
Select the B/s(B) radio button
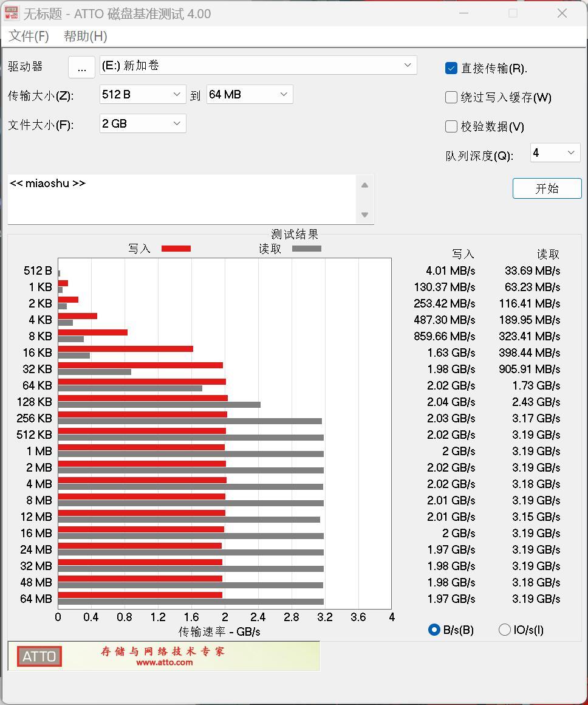click(434, 630)
